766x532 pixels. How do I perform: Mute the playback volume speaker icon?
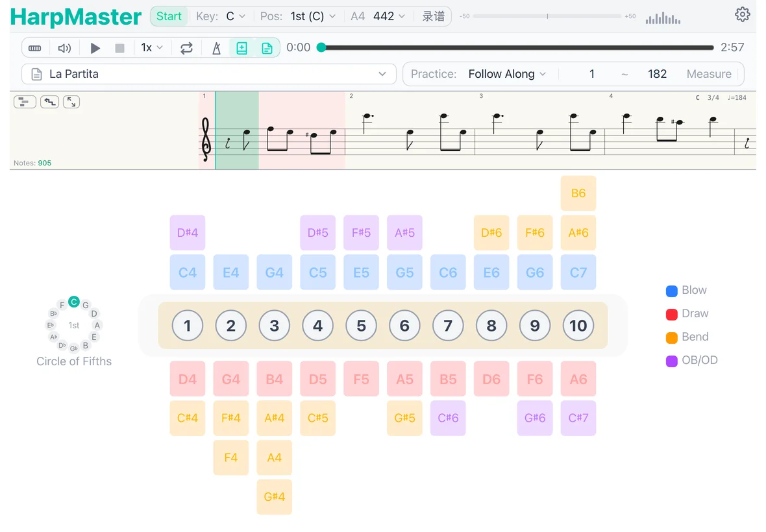[x=65, y=47]
